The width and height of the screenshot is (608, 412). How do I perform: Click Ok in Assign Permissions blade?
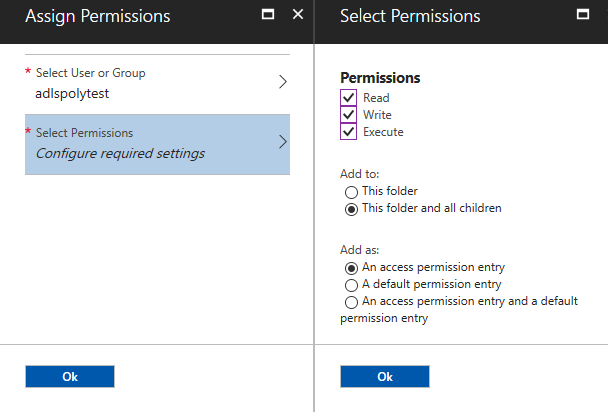click(x=70, y=376)
